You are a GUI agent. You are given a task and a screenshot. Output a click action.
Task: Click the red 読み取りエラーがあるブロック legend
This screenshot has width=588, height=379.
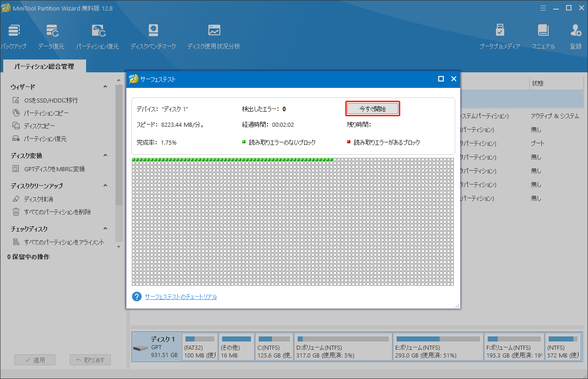384,143
